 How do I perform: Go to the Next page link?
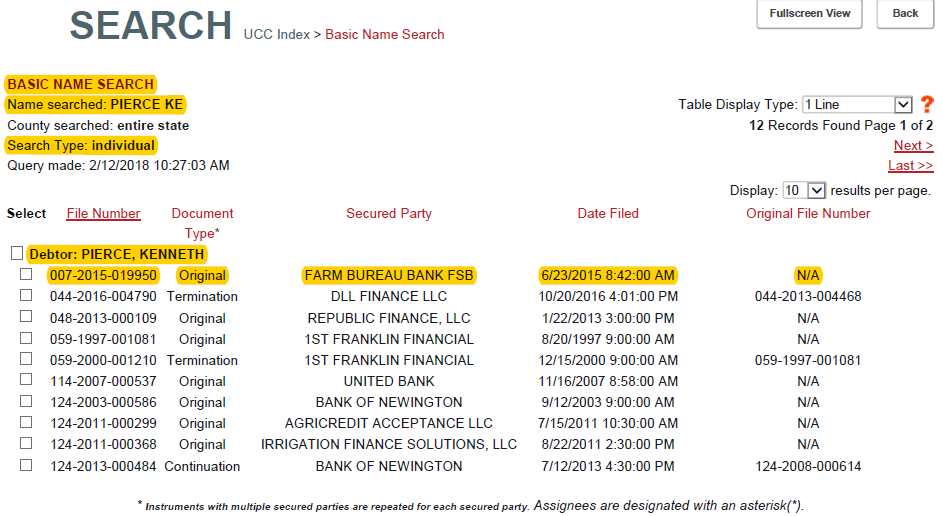pos(913,146)
